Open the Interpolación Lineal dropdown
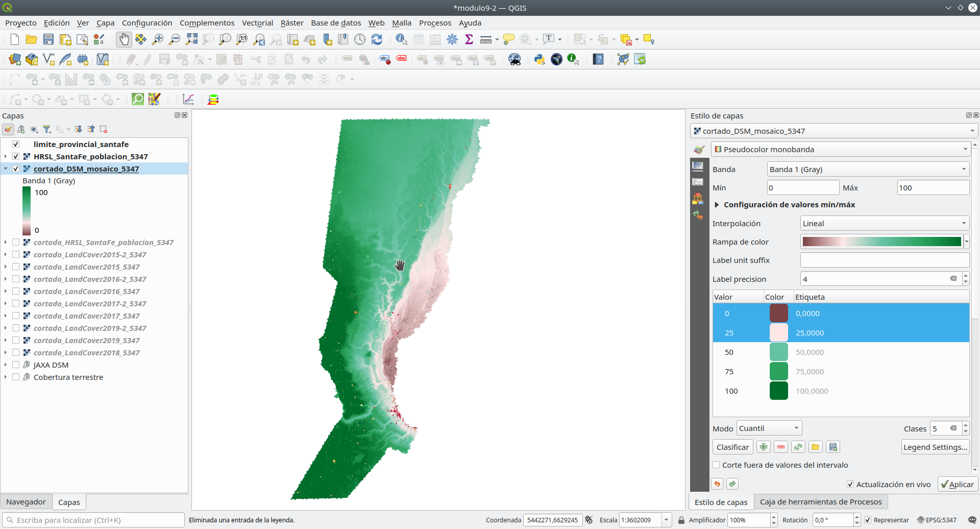The height and width of the screenshot is (529, 980). click(x=885, y=223)
